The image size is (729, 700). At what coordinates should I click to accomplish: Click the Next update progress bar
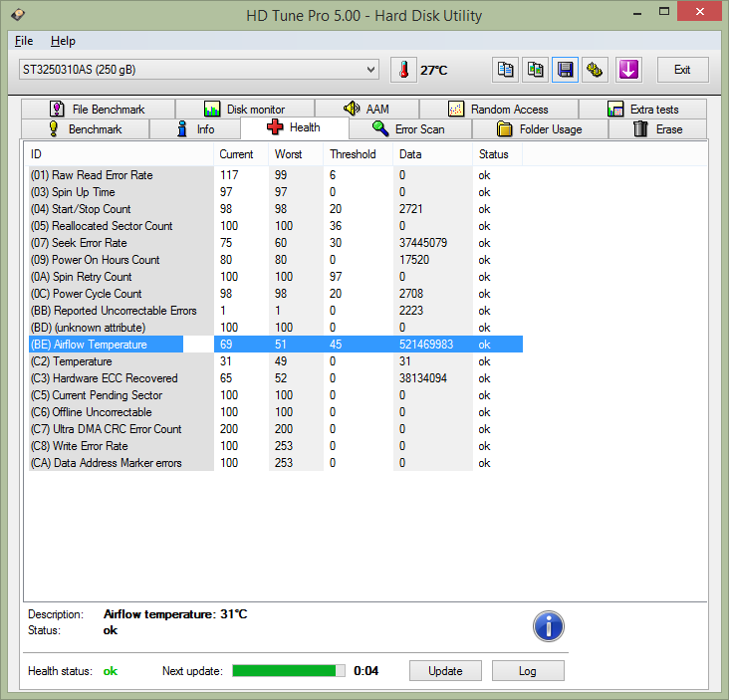tap(289, 671)
